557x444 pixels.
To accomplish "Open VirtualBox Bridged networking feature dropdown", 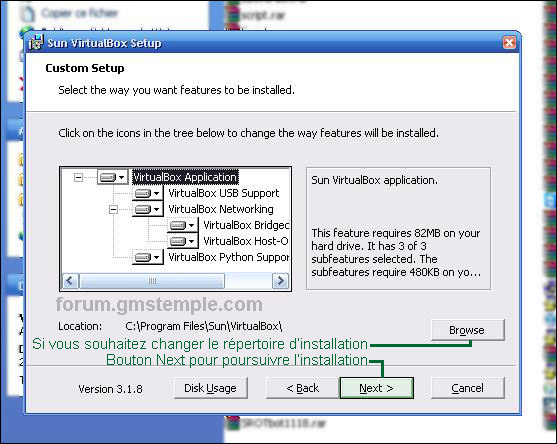I will pyautogui.click(x=183, y=225).
